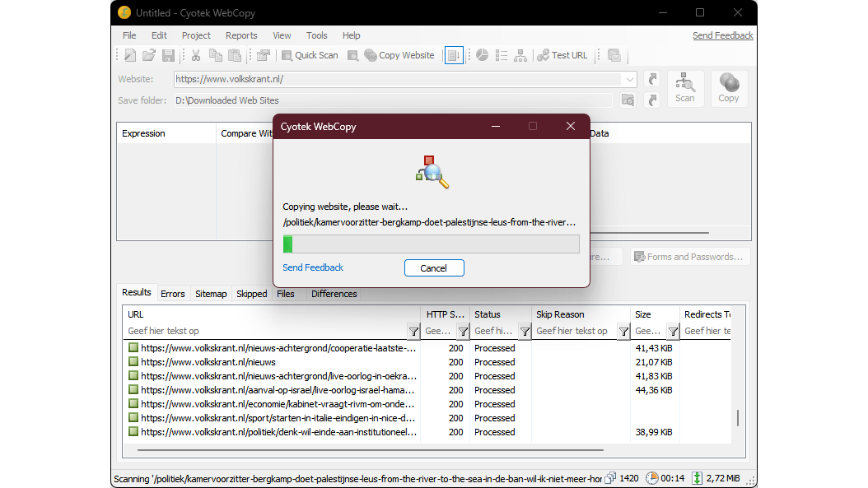Click the Paste clipboard icon
This screenshot has width=868, height=488.
point(235,55)
